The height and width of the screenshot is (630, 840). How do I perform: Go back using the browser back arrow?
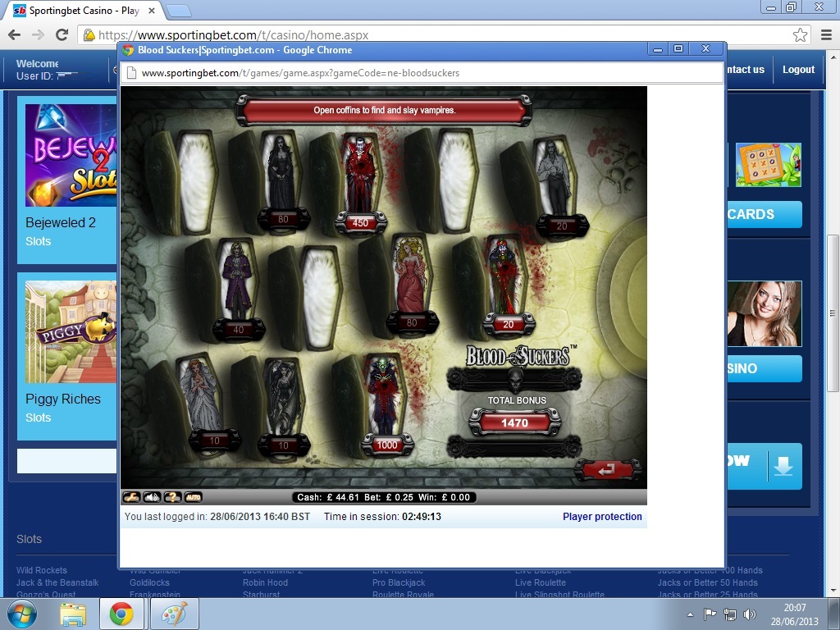(14, 35)
